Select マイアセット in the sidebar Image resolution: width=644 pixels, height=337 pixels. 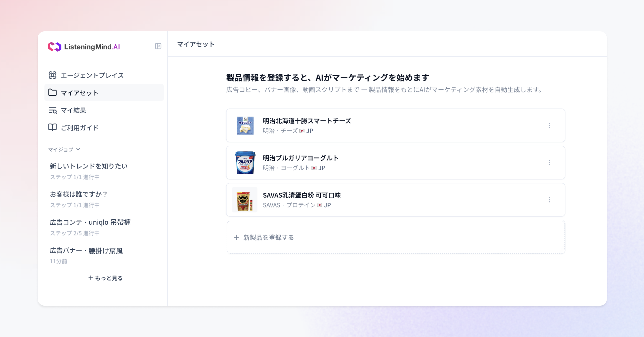(104, 92)
